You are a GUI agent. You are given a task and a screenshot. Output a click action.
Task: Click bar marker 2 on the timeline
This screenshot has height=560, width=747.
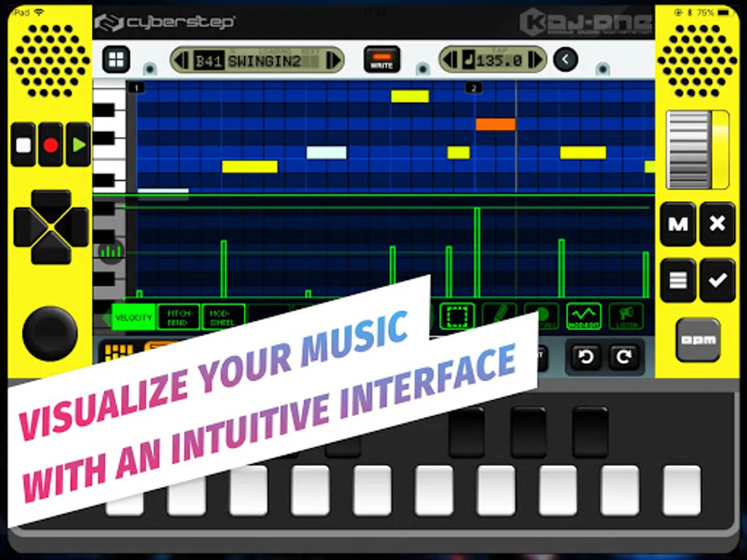474,88
